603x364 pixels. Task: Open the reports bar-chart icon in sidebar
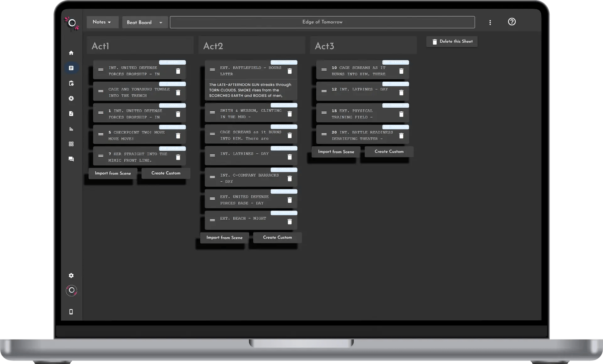[x=71, y=129]
